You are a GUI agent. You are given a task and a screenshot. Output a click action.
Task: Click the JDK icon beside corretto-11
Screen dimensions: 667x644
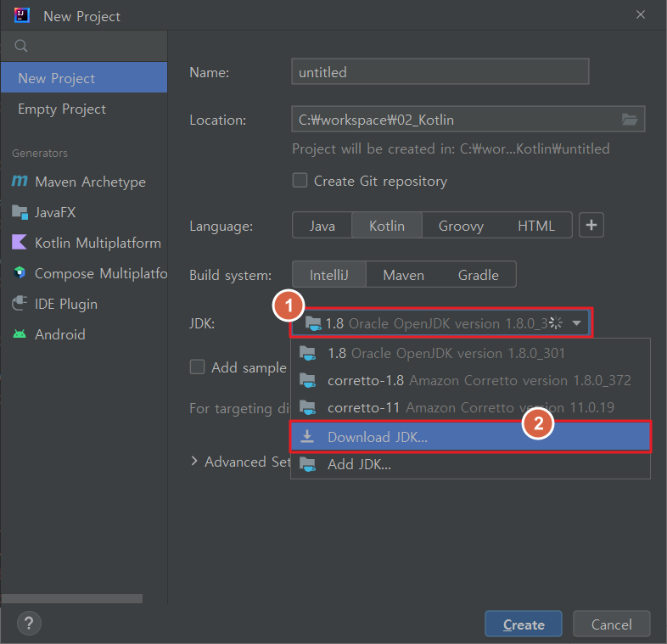(307, 407)
